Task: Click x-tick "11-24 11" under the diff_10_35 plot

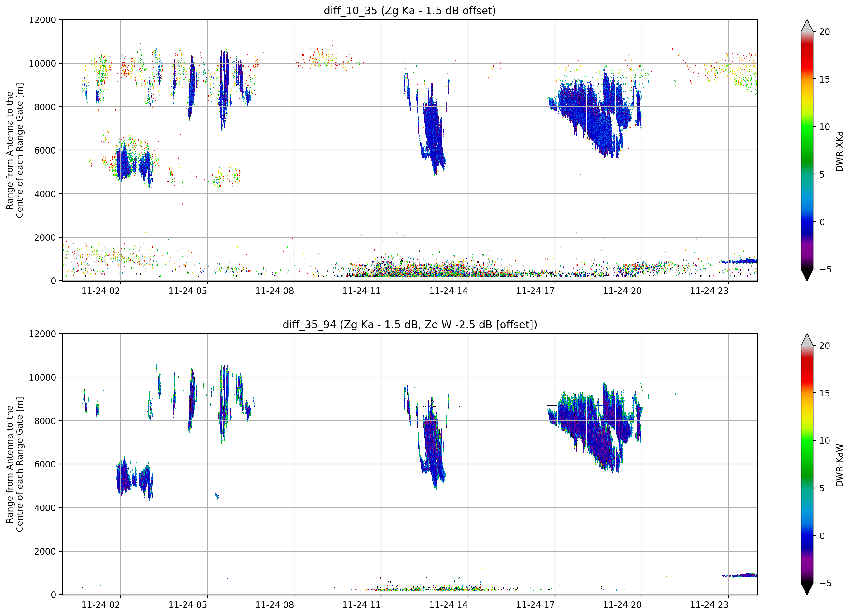Action: tap(362, 291)
